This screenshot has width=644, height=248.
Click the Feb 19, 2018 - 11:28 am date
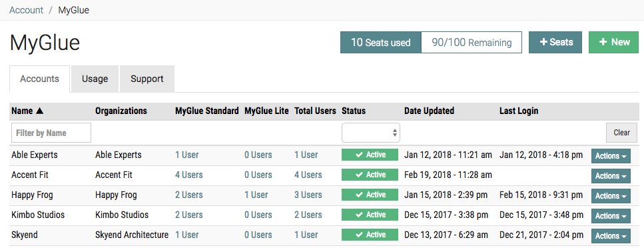(448, 175)
